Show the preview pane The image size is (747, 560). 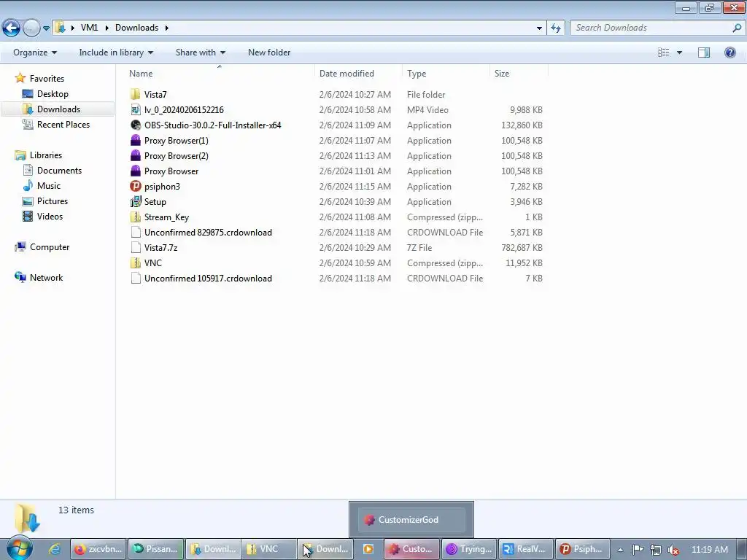point(704,52)
